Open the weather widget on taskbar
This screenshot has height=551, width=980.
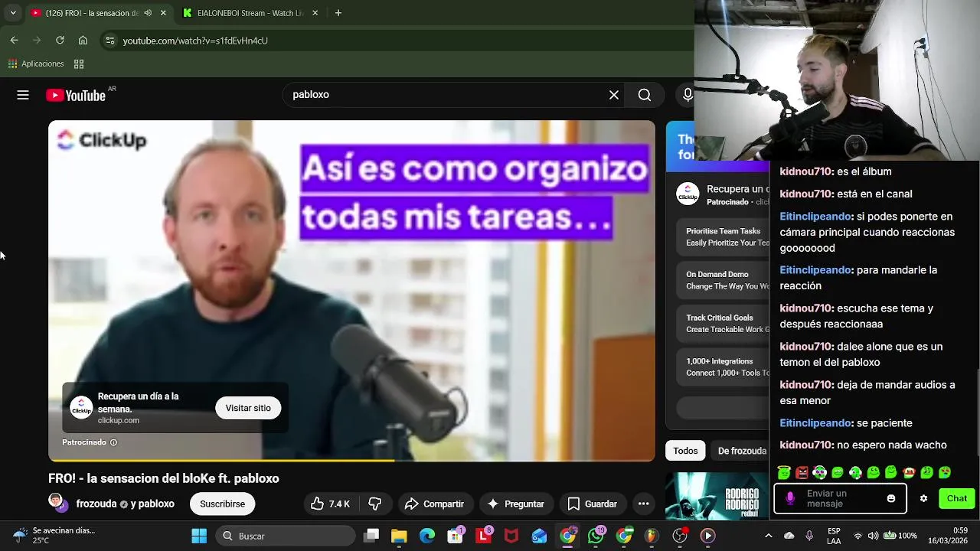54,536
